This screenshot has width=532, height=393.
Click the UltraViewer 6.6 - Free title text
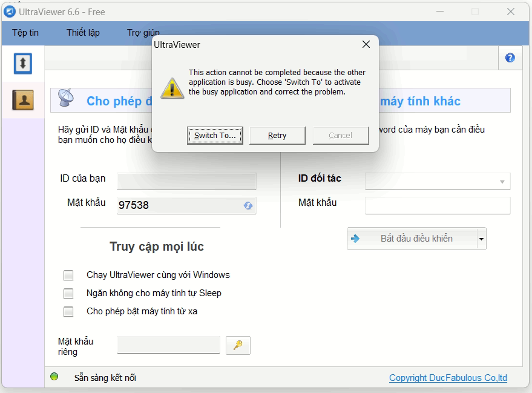[x=62, y=12]
